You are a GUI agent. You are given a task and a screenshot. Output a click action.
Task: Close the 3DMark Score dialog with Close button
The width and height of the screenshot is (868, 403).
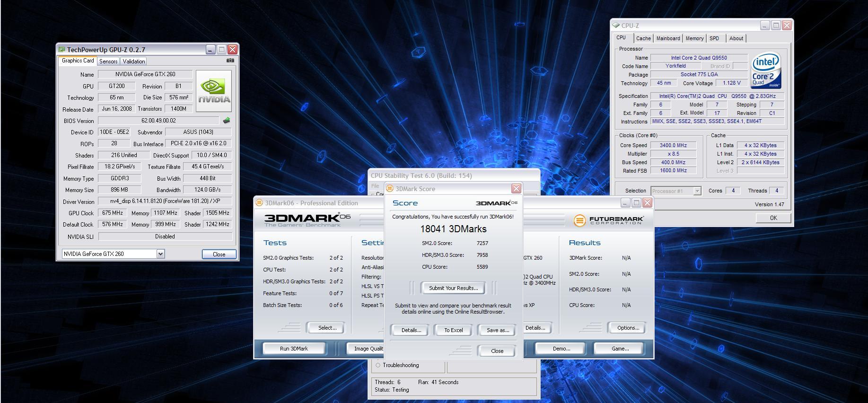(497, 351)
